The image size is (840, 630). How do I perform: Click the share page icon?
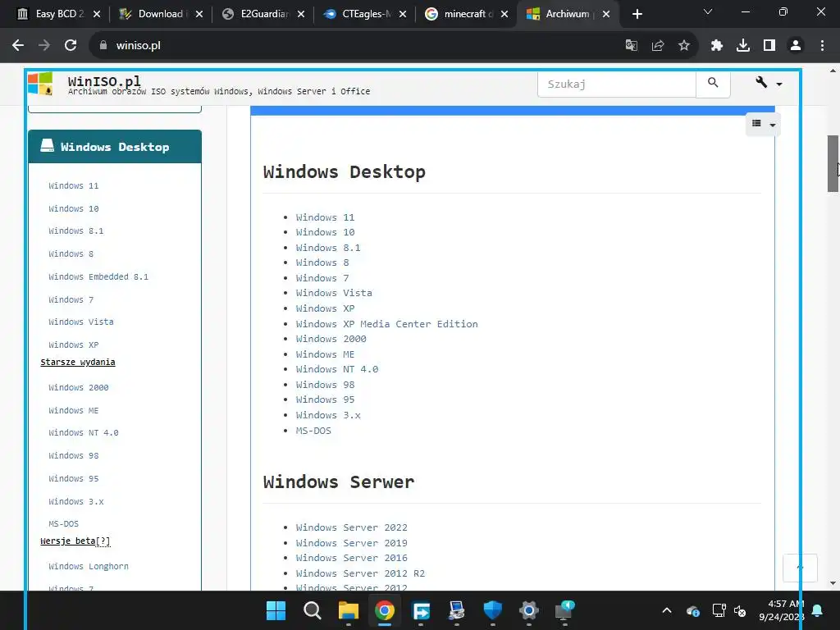[x=657, y=46]
